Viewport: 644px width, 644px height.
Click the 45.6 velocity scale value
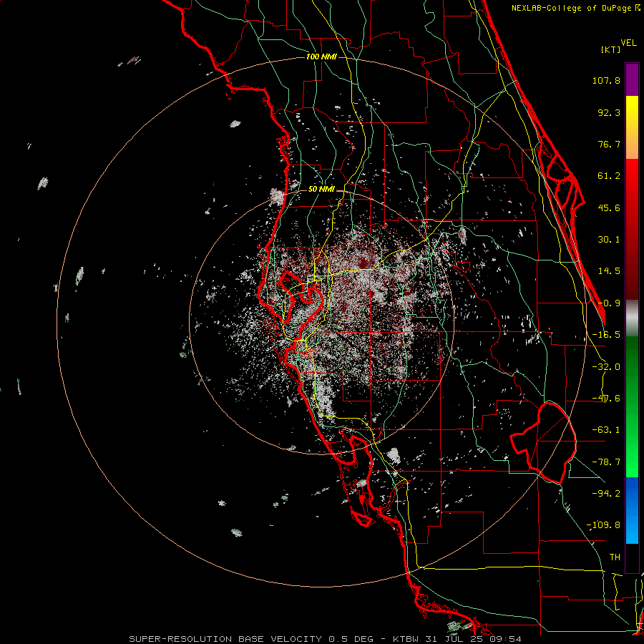609,208
